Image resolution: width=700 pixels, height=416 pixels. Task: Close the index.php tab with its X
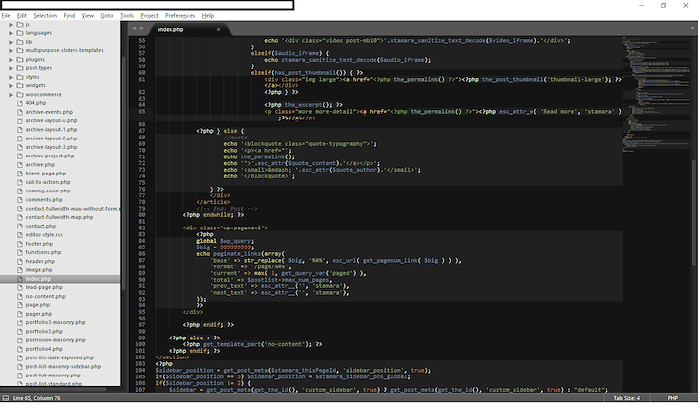click(218, 29)
